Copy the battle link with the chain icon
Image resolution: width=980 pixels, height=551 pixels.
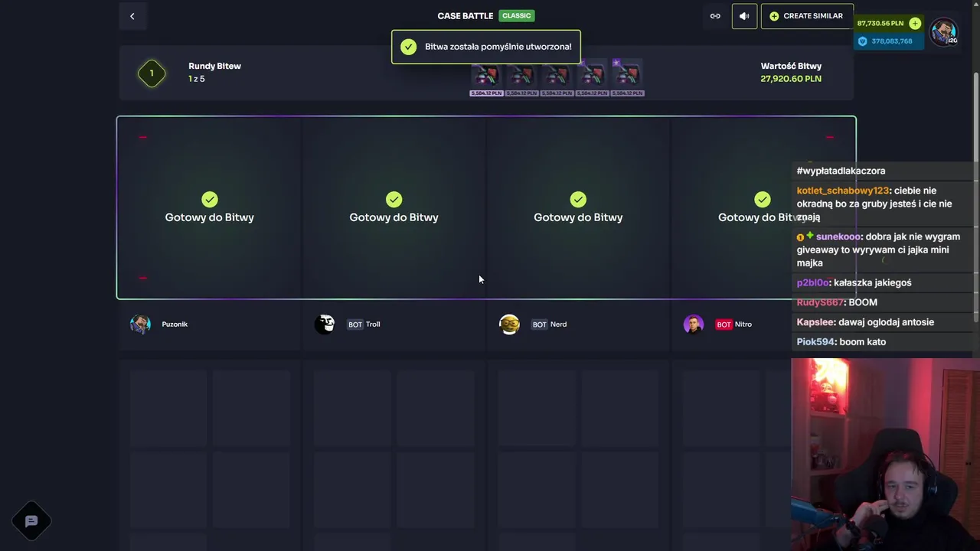click(x=715, y=16)
